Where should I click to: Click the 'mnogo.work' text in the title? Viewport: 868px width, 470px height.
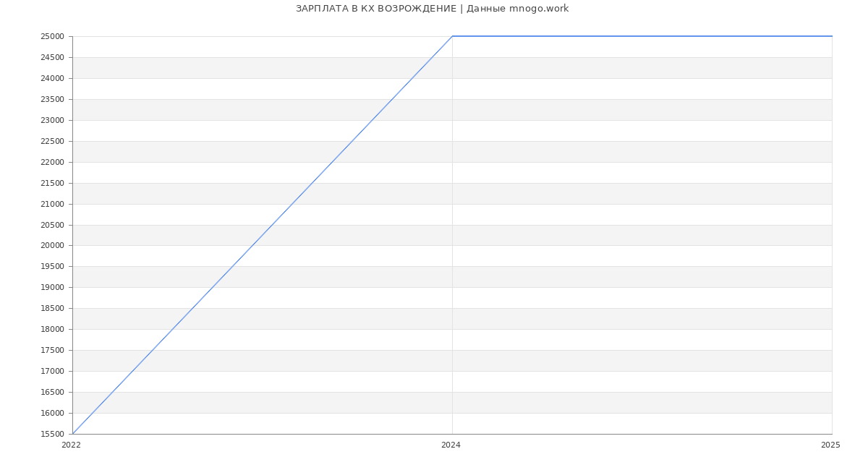539,9
